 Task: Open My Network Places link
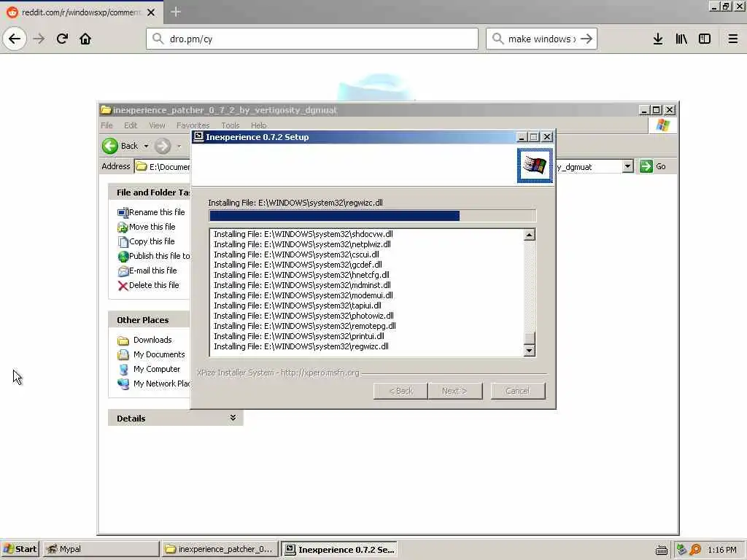pos(153,384)
